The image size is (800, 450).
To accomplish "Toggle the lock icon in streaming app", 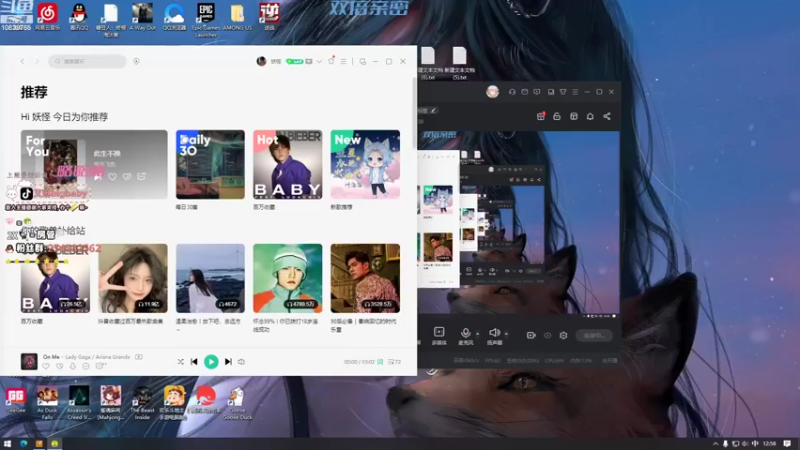I will [x=557, y=116].
